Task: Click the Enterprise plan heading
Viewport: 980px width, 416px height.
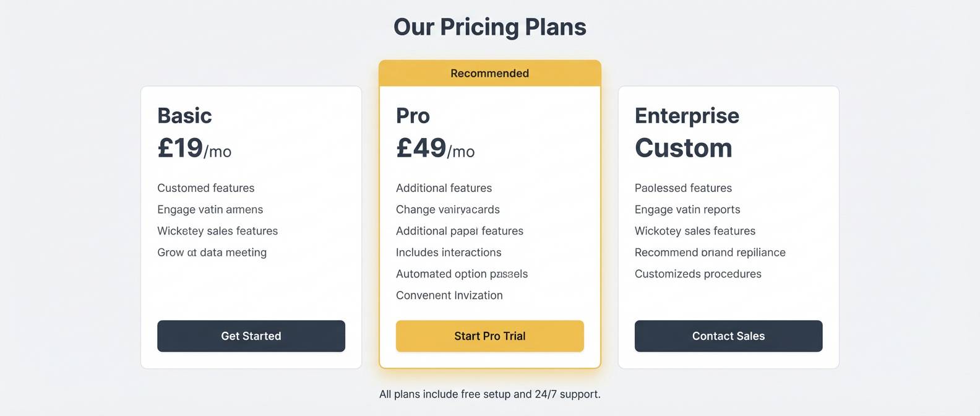Action: tap(687, 115)
